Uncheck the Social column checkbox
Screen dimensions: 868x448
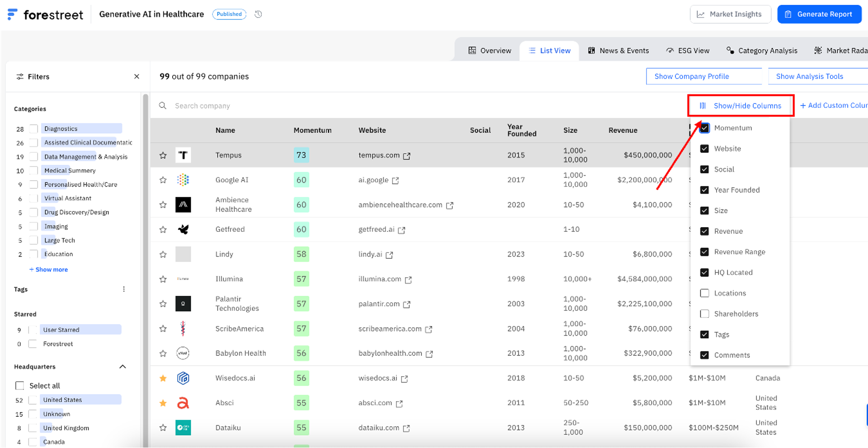[x=704, y=169]
